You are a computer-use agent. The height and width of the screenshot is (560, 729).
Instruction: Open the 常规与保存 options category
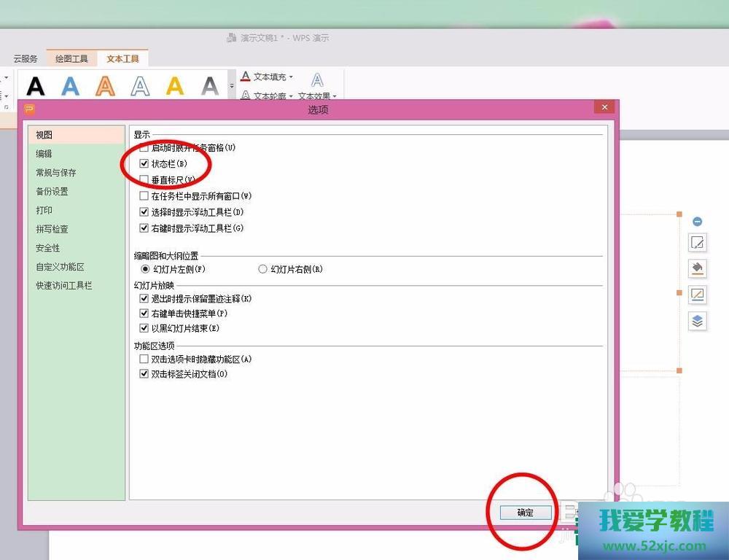(56, 173)
